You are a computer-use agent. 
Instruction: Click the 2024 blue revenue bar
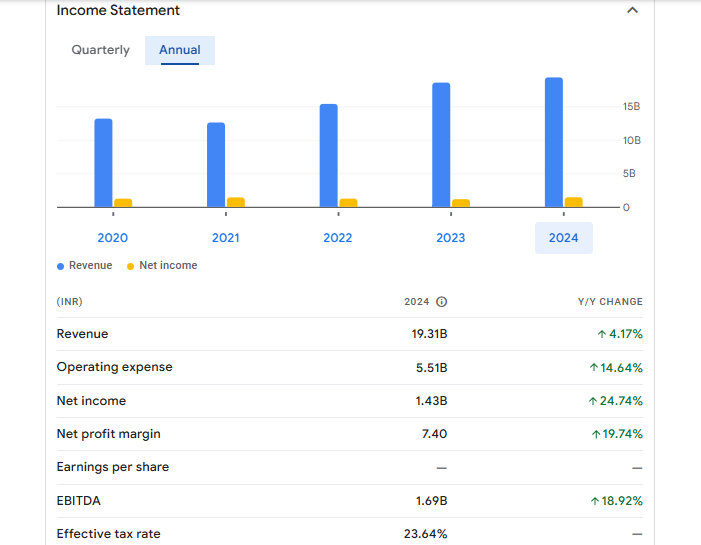[554, 142]
